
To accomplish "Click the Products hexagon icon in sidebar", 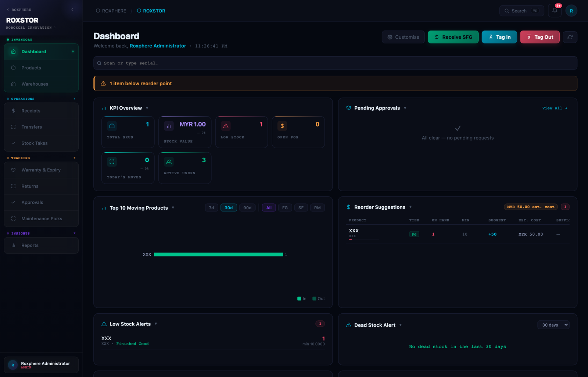I will pyautogui.click(x=13, y=68).
